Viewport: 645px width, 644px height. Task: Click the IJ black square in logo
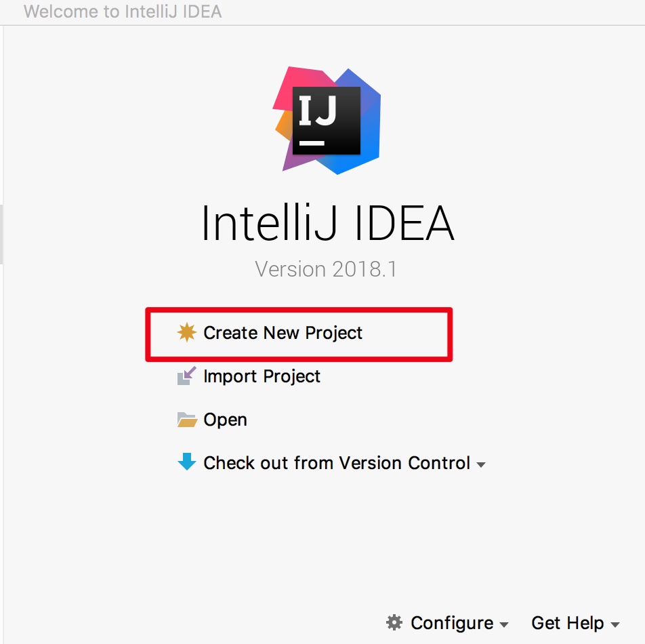coord(326,121)
